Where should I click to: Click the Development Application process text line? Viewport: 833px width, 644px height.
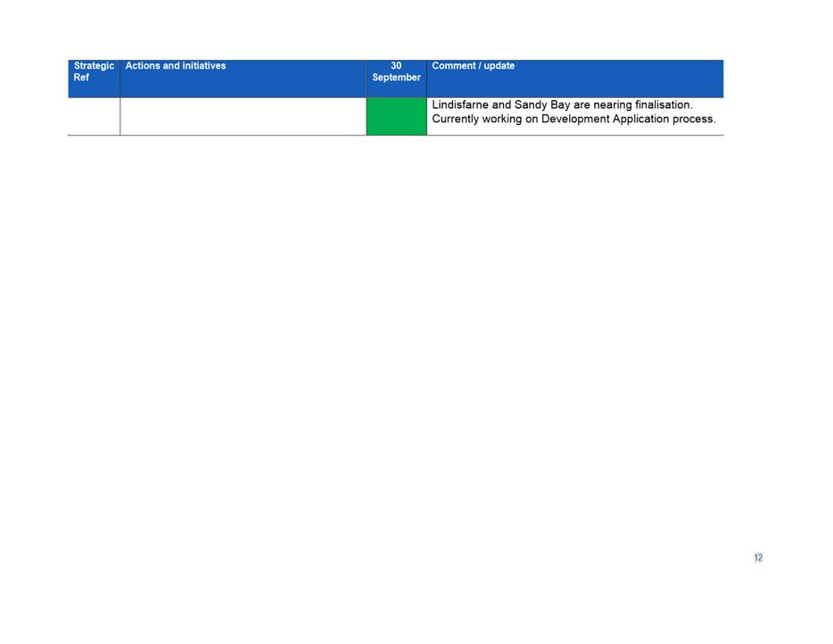[x=573, y=119]
